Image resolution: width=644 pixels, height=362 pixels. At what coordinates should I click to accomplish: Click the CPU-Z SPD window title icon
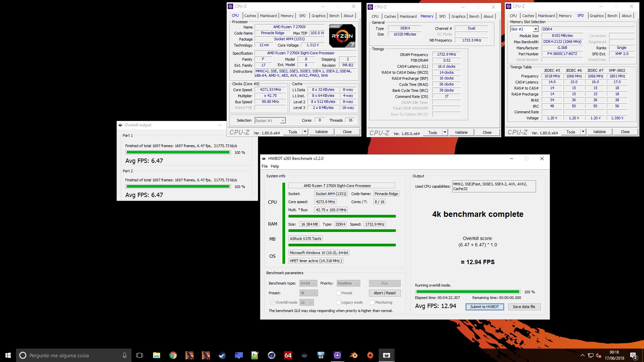point(508,6)
